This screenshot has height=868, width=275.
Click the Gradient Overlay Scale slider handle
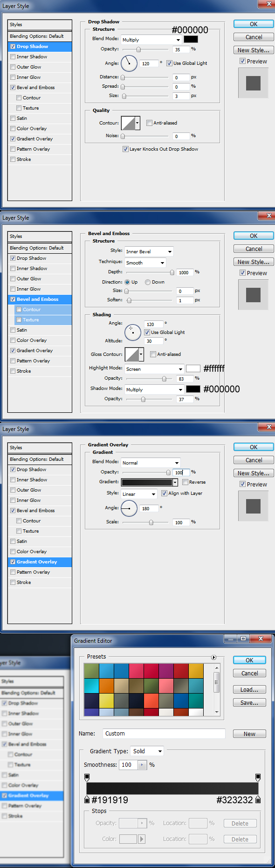click(x=151, y=522)
